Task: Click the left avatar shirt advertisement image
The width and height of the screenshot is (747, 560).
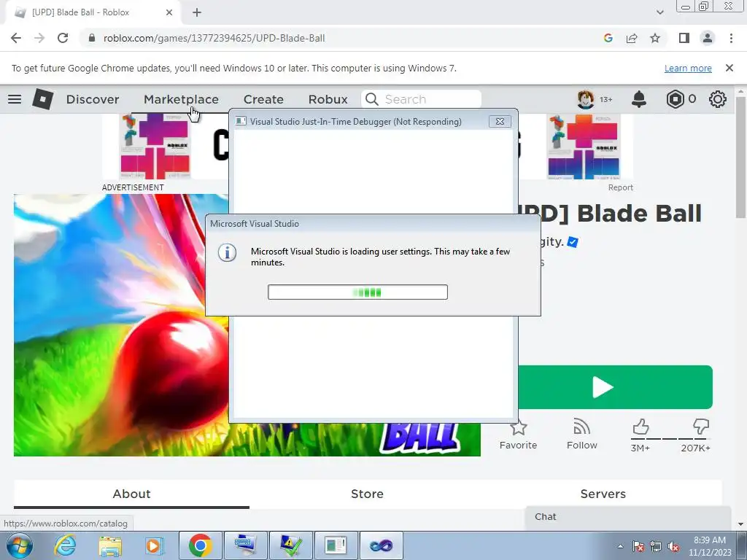Action: click(155, 146)
